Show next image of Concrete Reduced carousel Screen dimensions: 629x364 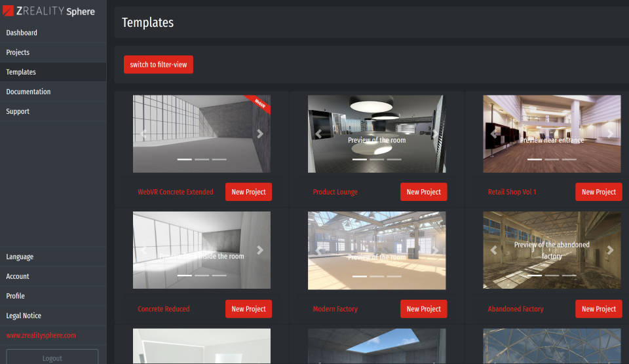click(x=260, y=250)
